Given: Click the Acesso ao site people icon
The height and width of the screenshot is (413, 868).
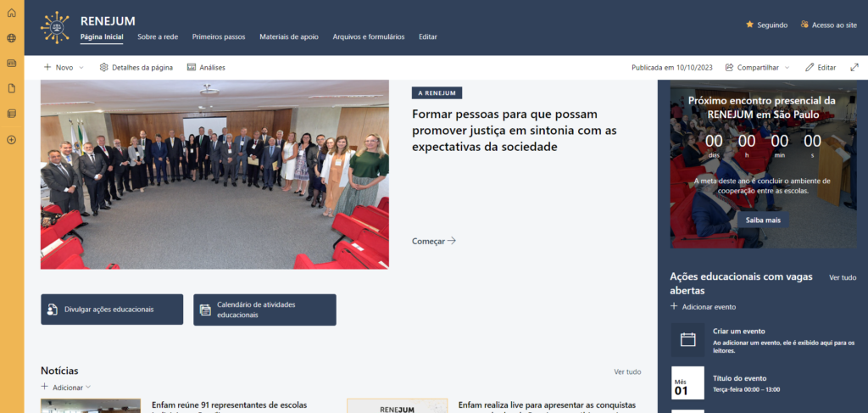Looking at the screenshot, I should 805,25.
